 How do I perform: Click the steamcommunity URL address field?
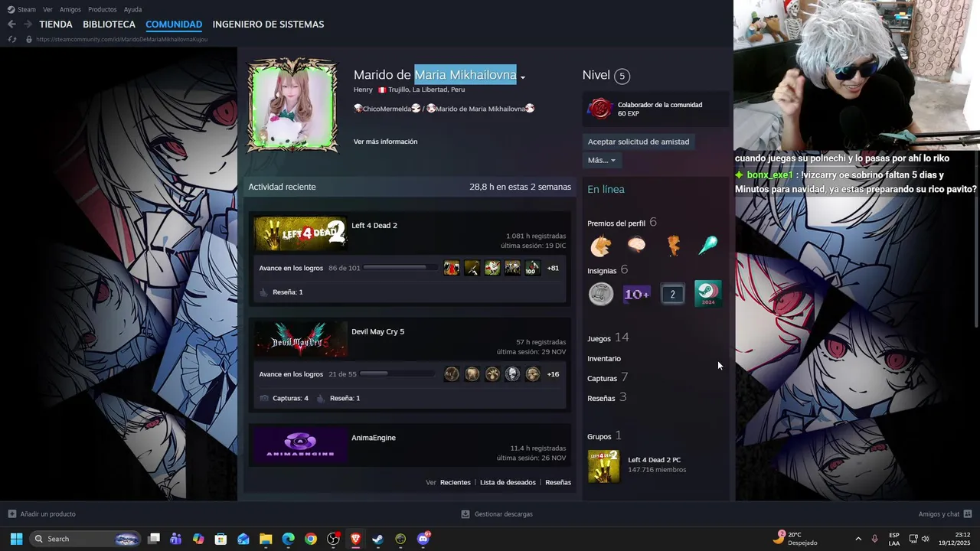click(x=122, y=39)
